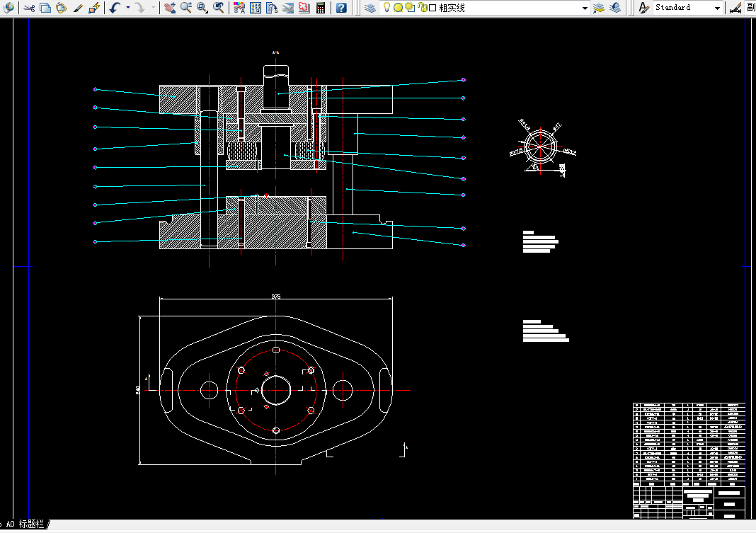Open the Undo history dropdown arrow
Viewport: 756px width, 533px height.
tap(127, 8)
